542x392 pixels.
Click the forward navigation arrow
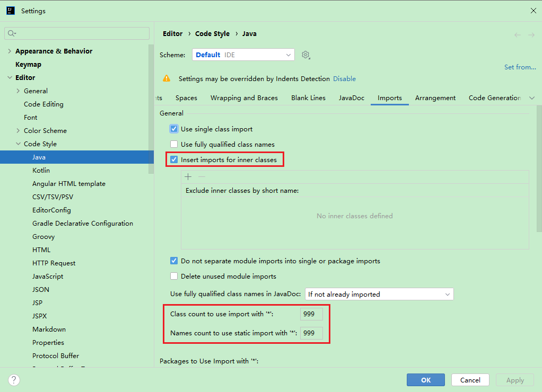pyautogui.click(x=531, y=35)
